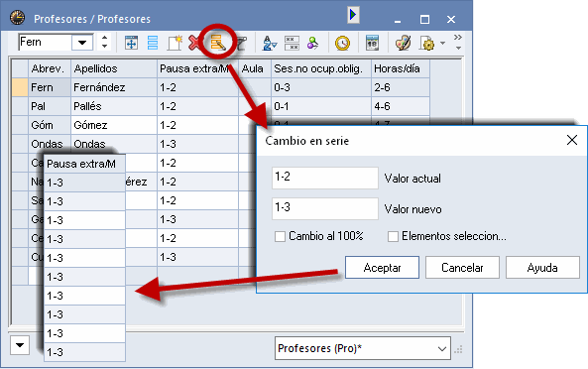The image size is (588, 369).
Task: Click the green play arrow in title bar
Action: pos(353,15)
